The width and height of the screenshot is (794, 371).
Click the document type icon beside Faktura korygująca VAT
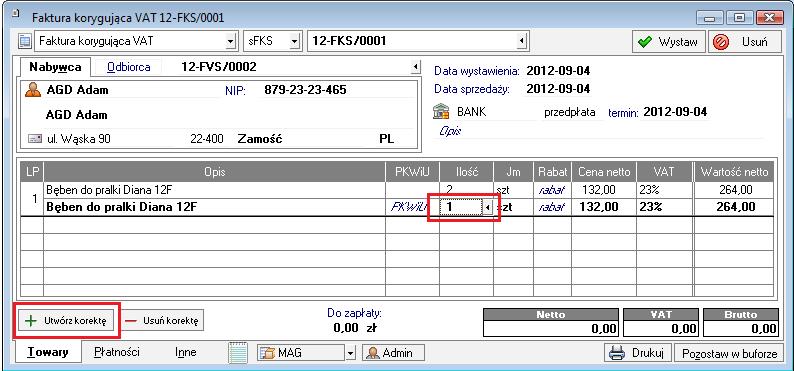24,41
